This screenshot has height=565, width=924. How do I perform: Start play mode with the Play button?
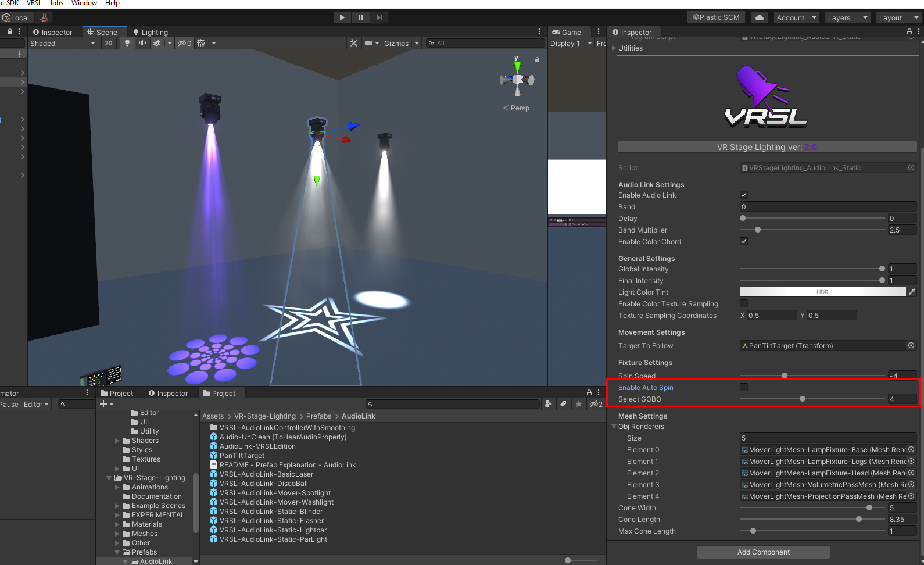[x=342, y=17]
